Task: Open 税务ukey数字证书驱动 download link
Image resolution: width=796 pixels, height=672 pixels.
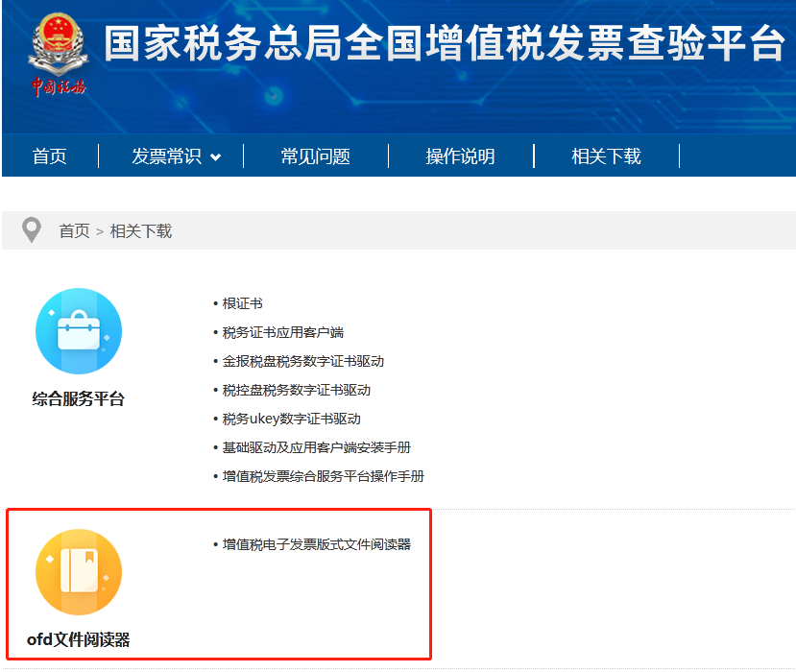Action: coord(291,419)
